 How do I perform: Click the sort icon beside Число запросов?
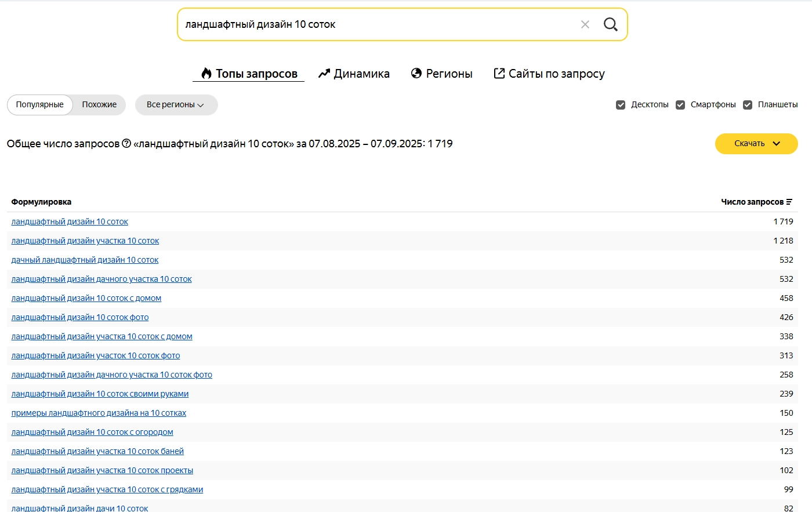(x=789, y=202)
